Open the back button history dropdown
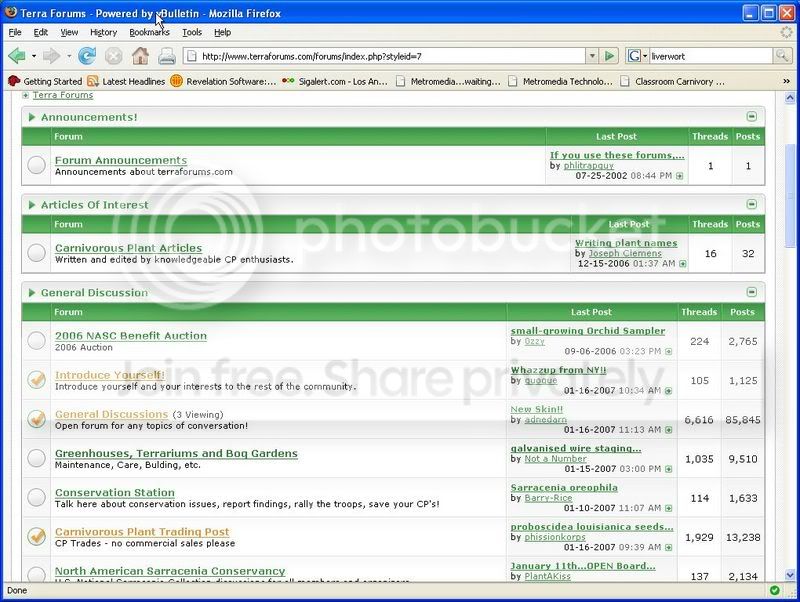This screenshot has height=602, width=800. tap(34, 56)
